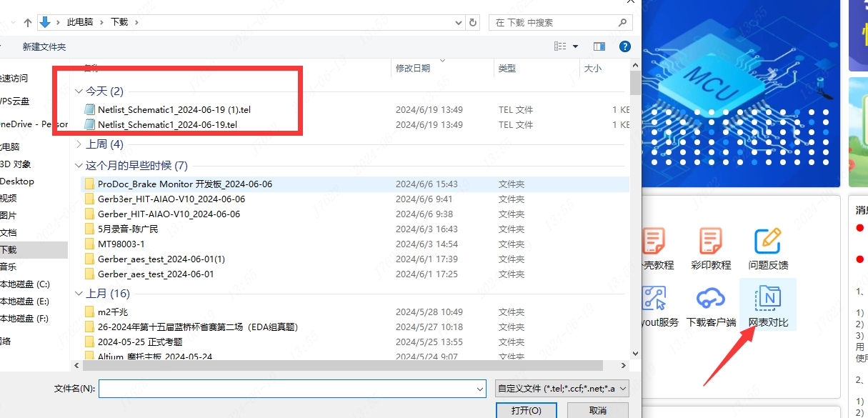Viewport: 868px width, 418px height.
Task: Click the refresh button in address bar
Action: 473,23
